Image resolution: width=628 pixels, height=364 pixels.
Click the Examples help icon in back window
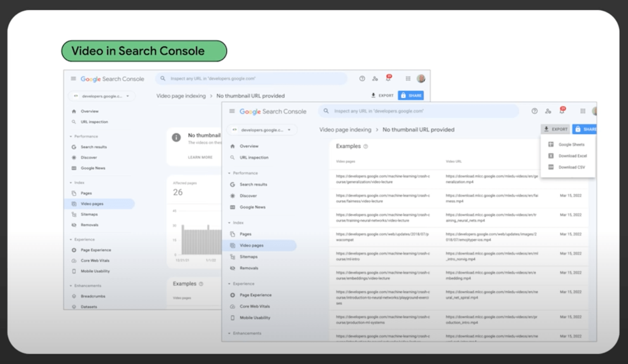(x=201, y=284)
